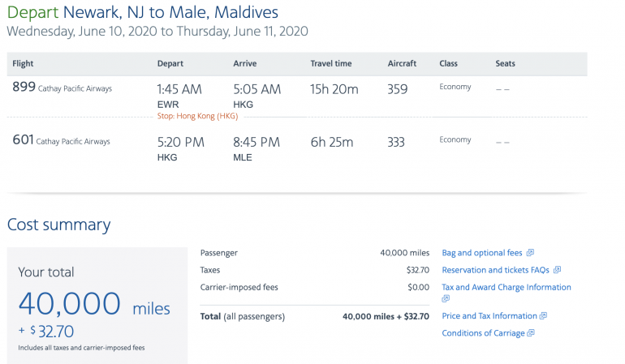Click the Aircraft column header
625x364 pixels.
click(x=402, y=63)
